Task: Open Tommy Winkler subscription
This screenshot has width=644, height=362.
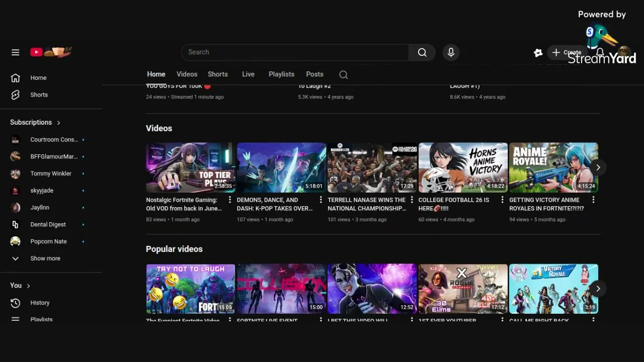Action: (x=50, y=173)
